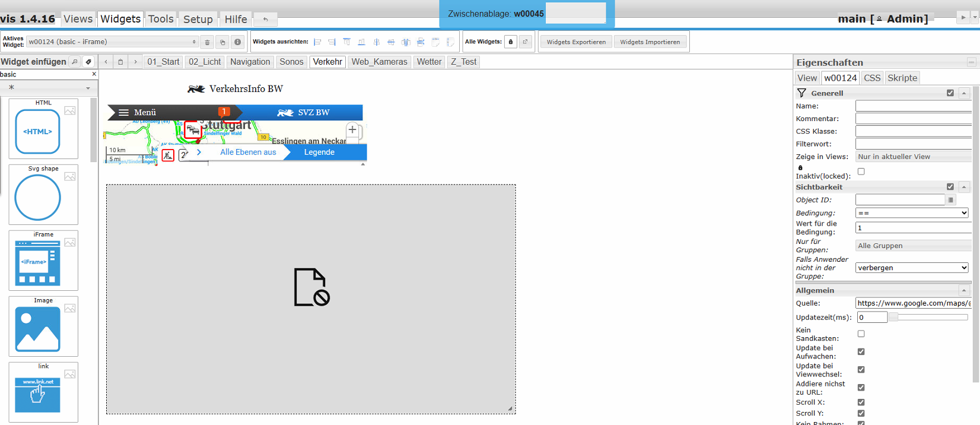980x425 pixels.
Task: Uncheck Update bei Viewwechsel
Action: coord(861,370)
